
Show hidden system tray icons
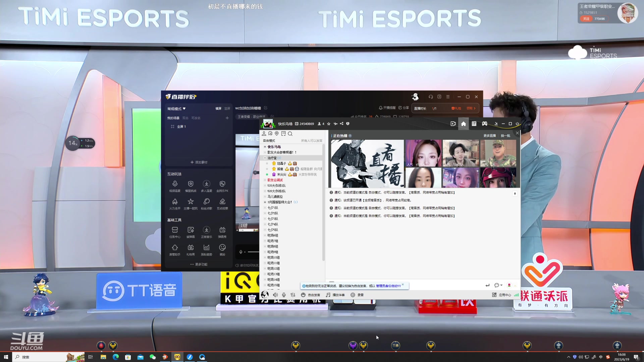[x=569, y=357]
